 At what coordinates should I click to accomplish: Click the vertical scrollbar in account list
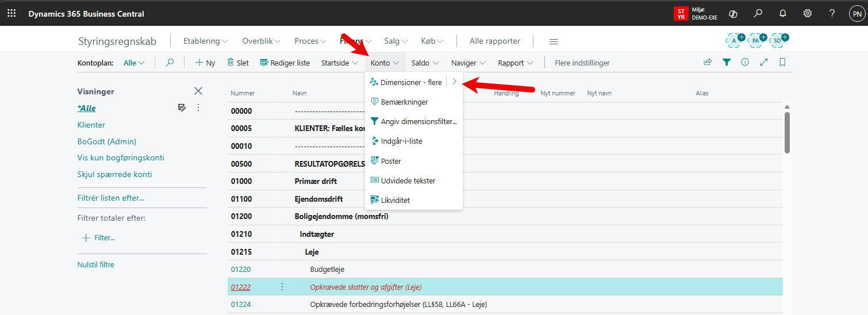click(x=787, y=133)
